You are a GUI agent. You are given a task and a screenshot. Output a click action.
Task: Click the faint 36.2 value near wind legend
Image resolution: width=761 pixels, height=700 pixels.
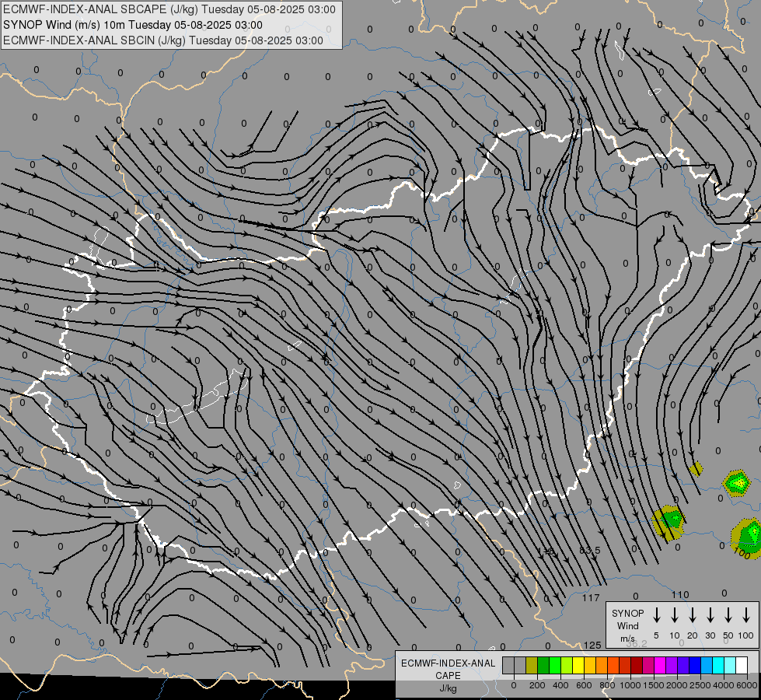pos(637,644)
